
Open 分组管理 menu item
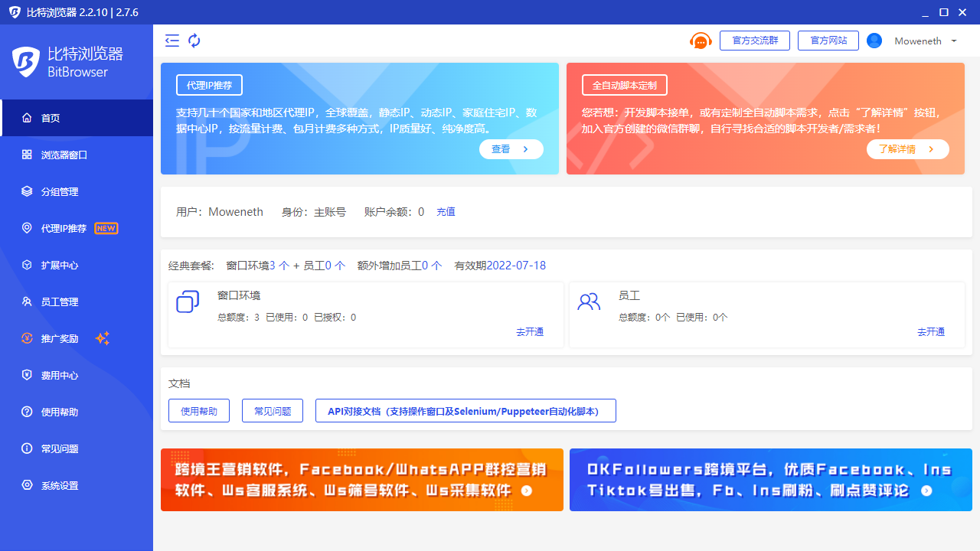77,191
